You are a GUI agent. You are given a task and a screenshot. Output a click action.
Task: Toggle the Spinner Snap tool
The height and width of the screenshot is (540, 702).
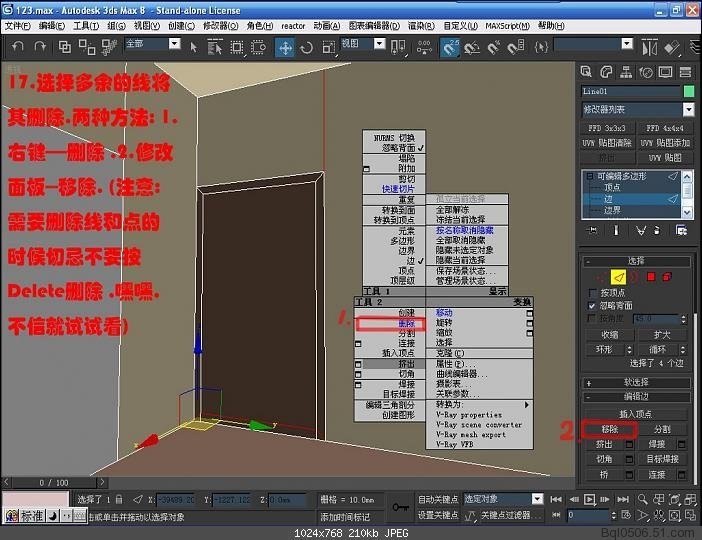click(516, 47)
